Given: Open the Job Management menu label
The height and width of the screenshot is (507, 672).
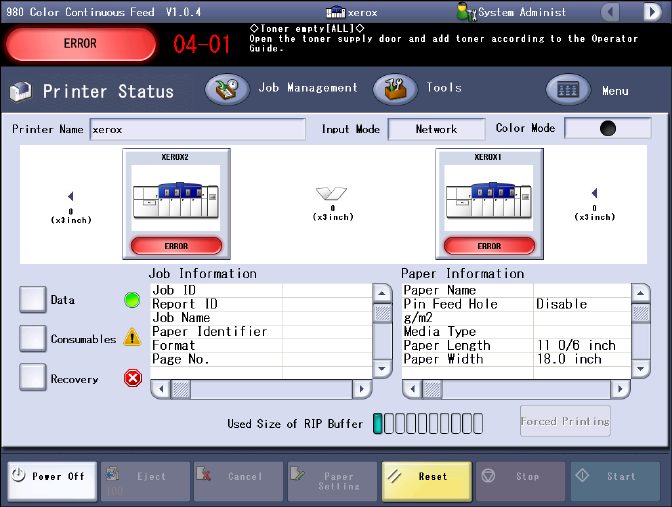Looking at the screenshot, I should [308, 88].
